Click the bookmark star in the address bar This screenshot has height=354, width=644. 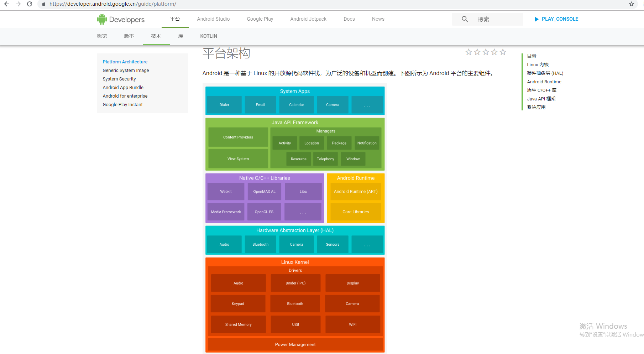pos(632,4)
